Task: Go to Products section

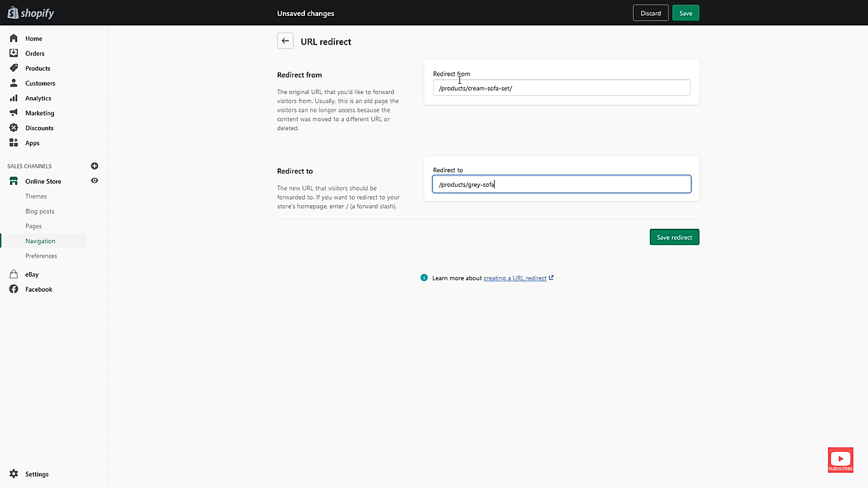Action: pyautogui.click(x=37, y=69)
